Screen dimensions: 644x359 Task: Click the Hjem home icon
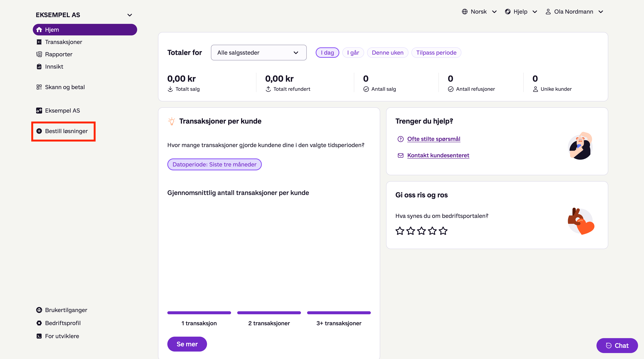pos(39,30)
